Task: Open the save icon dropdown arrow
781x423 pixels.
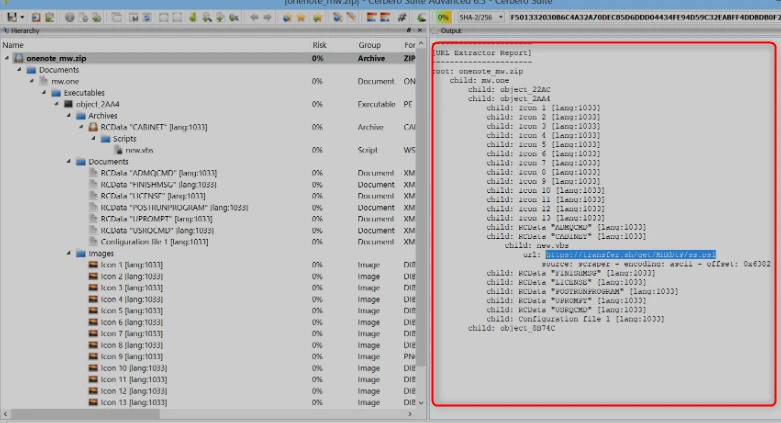Action: coord(22,17)
